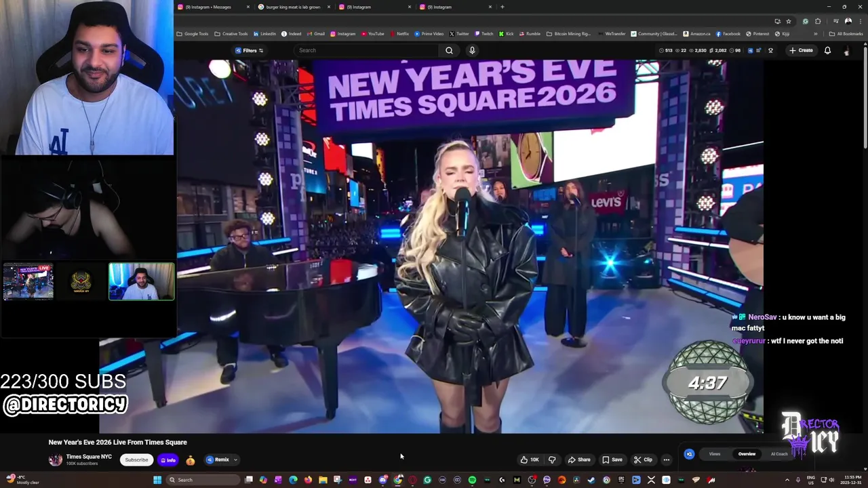Show hidden system tray icons
This screenshot has width=868, height=488.
point(787,480)
